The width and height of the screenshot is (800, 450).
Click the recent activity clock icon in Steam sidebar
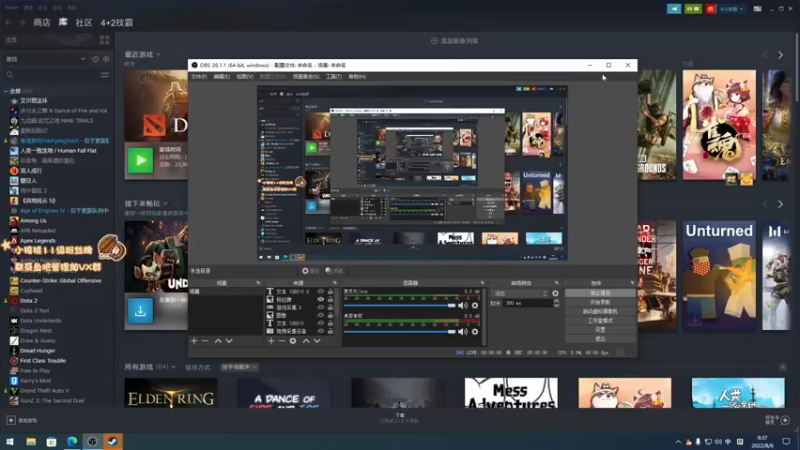pyautogui.click(x=95, y=59)
